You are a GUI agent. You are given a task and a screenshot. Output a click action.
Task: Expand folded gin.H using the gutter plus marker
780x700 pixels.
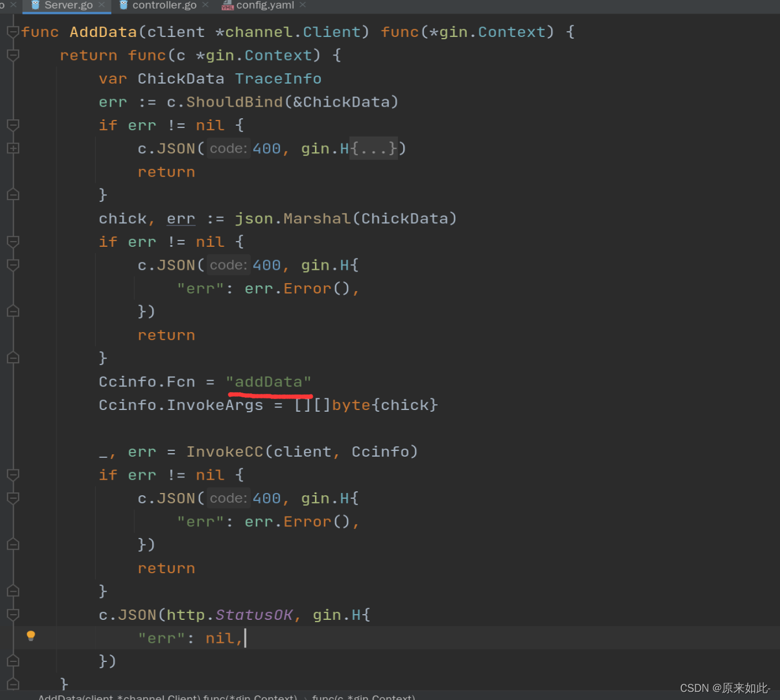coord(13,148)
